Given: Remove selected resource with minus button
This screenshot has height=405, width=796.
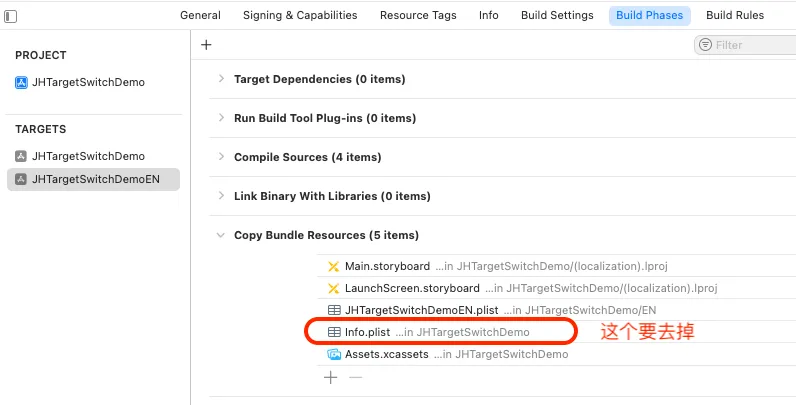Looking at the screenshot, I should pyautogui.click(x=355, y=377).
